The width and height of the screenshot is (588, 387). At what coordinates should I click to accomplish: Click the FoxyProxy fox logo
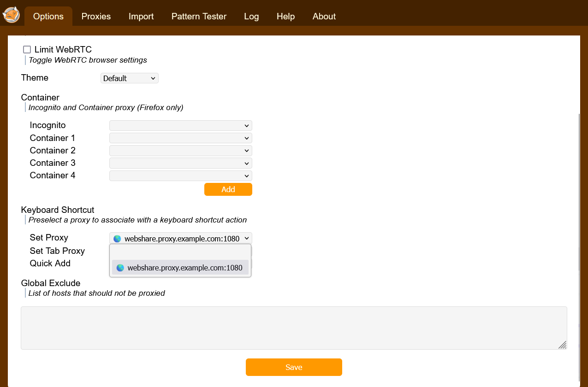12,15
